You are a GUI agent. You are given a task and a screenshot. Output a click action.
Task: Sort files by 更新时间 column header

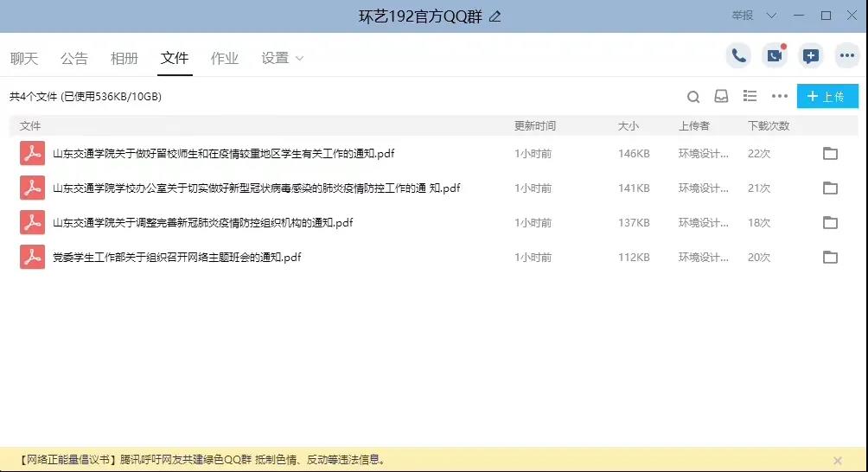(535, 126)
